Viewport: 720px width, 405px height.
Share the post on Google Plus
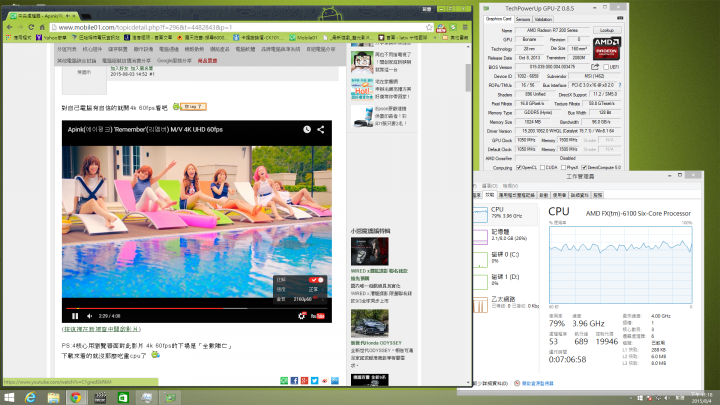click(304, 381)
